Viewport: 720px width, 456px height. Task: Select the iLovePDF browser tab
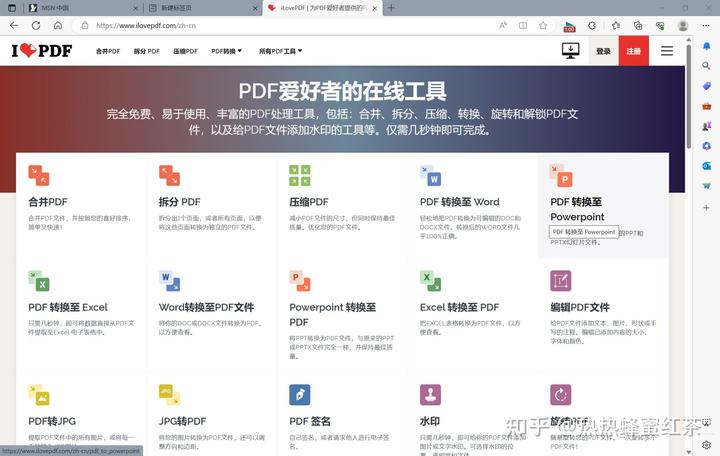click(x=322, y=8)
